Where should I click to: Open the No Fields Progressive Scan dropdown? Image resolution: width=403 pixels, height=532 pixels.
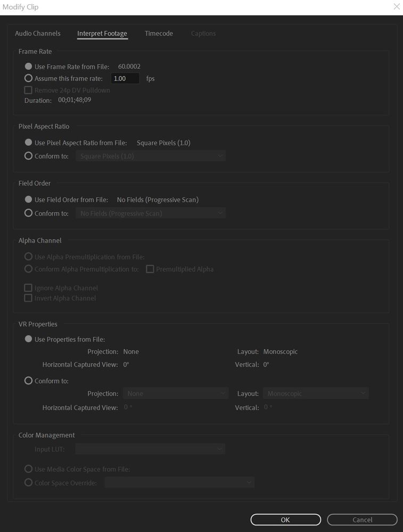(x=151, y=213)
